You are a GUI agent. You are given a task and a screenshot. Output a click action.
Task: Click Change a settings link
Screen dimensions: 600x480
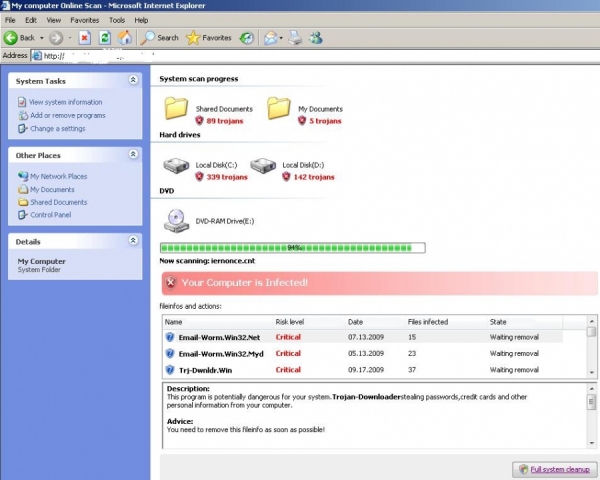coord(58,129)
